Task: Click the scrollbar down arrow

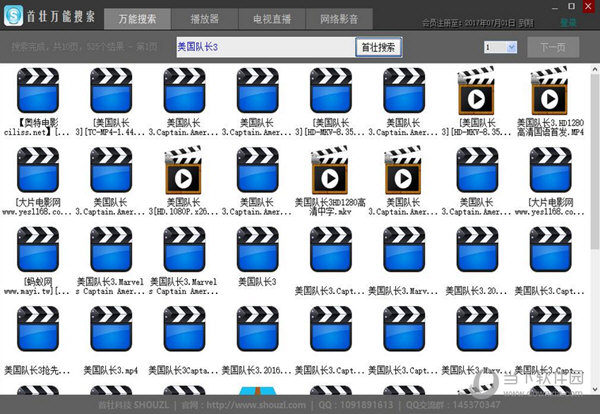Action: coord(595,390)
